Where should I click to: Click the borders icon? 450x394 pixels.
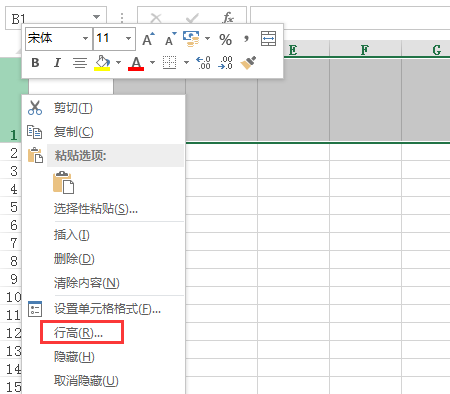point(169,63)
